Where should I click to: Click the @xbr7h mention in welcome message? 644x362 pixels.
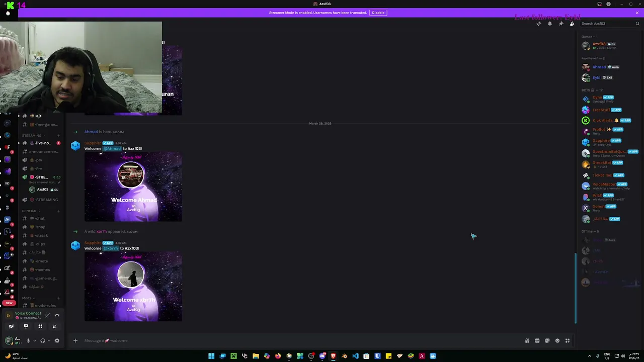pos(111,248)
